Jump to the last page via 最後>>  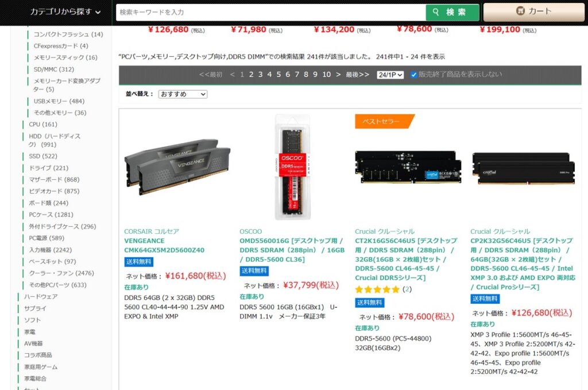357,75
